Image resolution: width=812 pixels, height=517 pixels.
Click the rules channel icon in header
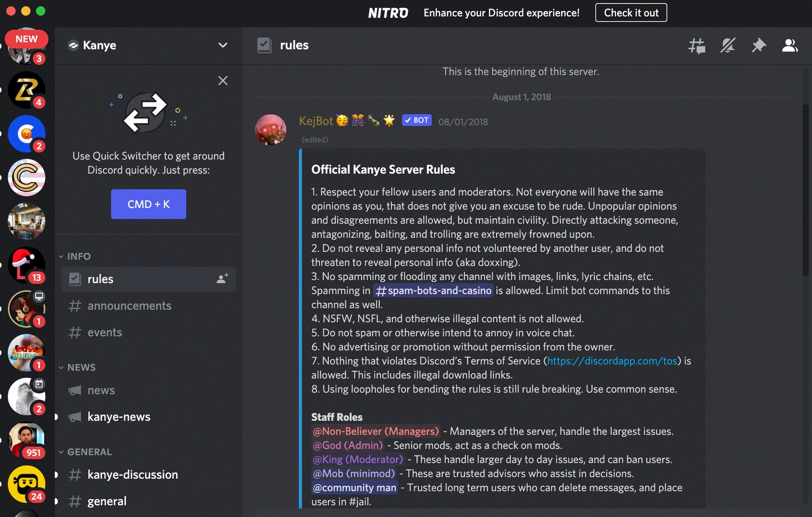(264, 45)
